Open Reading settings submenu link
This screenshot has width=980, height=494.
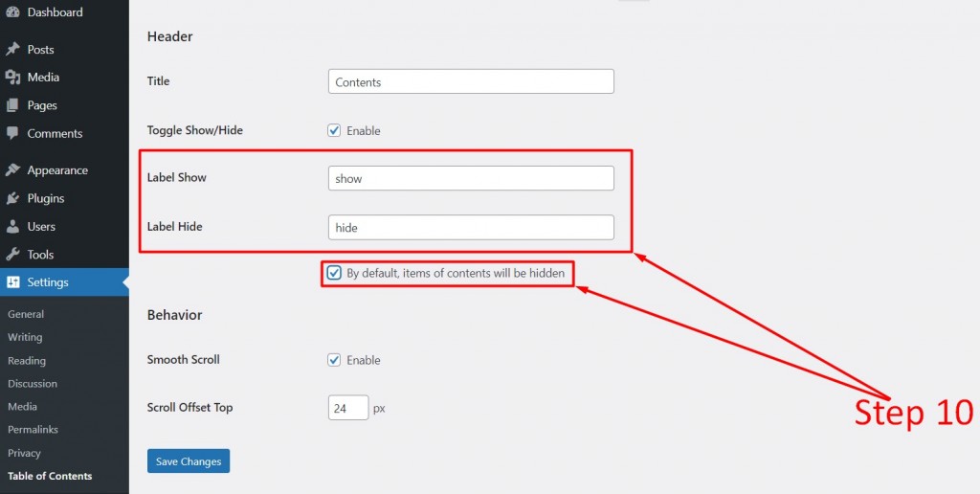point(26,361)
